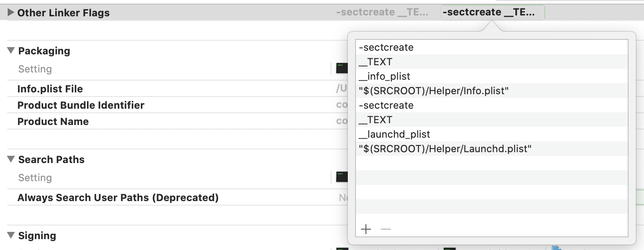Collapse the Signing section
The image size is (644, 250).
tap(11, 236)
